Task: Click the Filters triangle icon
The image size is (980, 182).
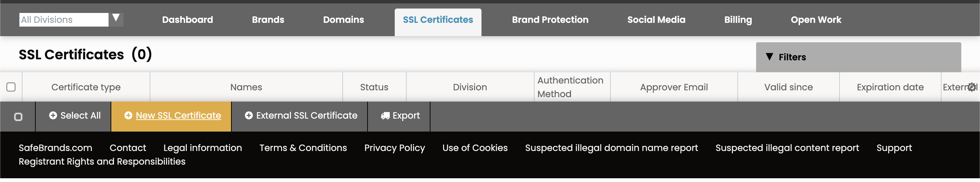Action: coord(769,57)
